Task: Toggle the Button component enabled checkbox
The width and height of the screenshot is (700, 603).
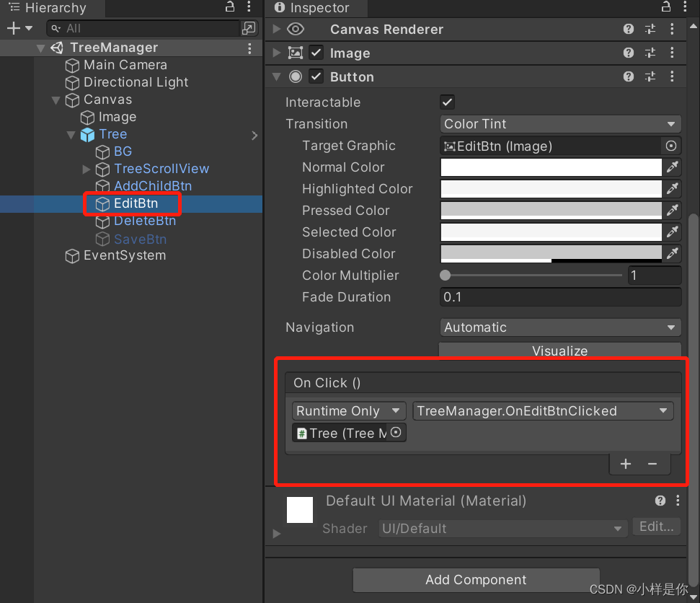Action: 316,76
